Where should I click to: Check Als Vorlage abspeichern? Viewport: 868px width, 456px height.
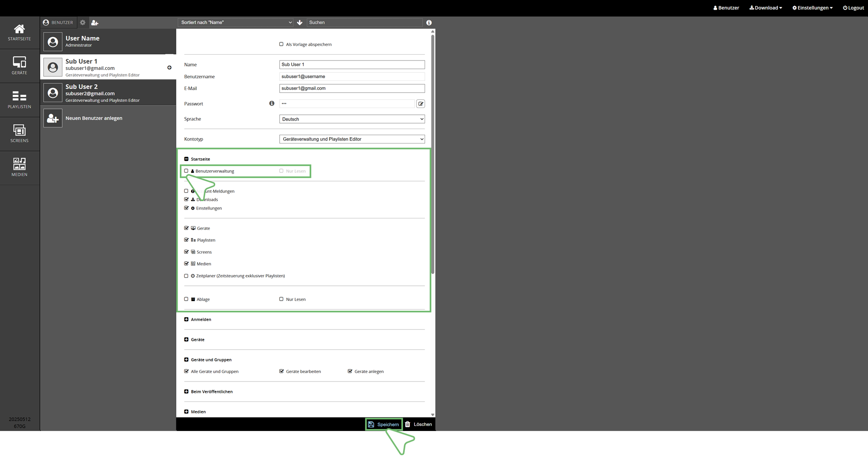281,44
